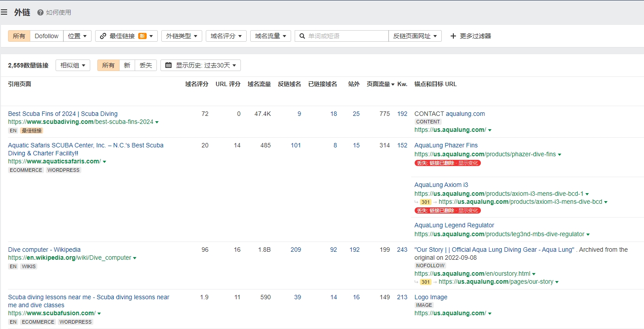Open the 域名评分 filter dropdown
This screenshot has height=329, width=644.
[226, 36]
